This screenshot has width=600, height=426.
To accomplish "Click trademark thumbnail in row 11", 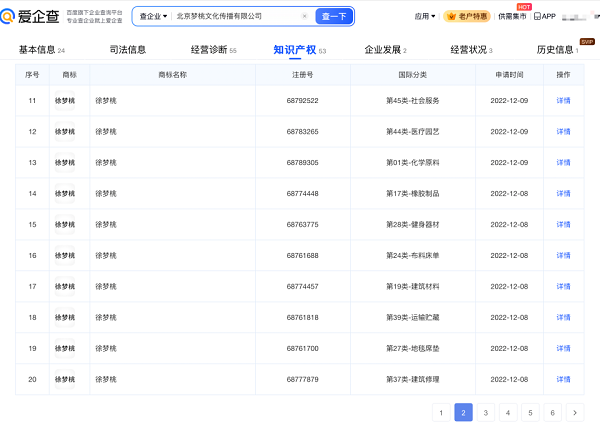I will click(64, 101).
